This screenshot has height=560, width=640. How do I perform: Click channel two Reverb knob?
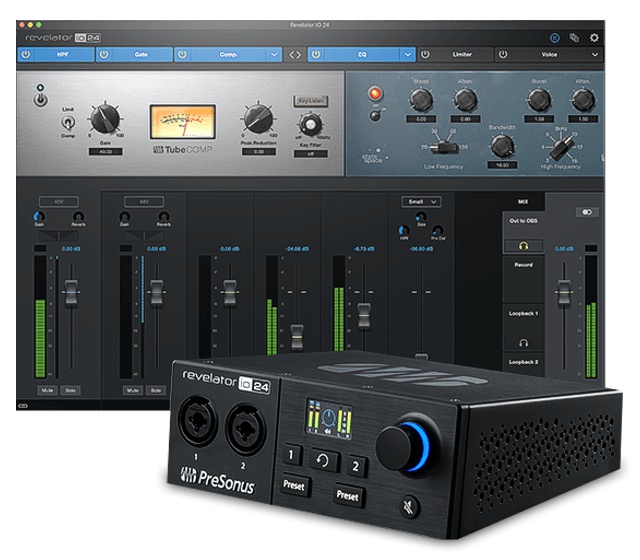[164, 216]
